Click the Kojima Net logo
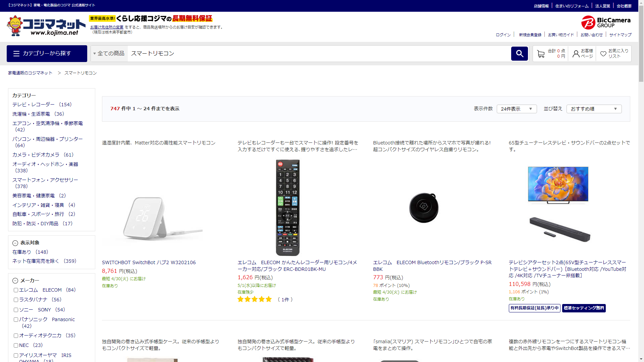The width and height of the screenshot is (644, 362). pyautogui.click(x=46, y=26)
